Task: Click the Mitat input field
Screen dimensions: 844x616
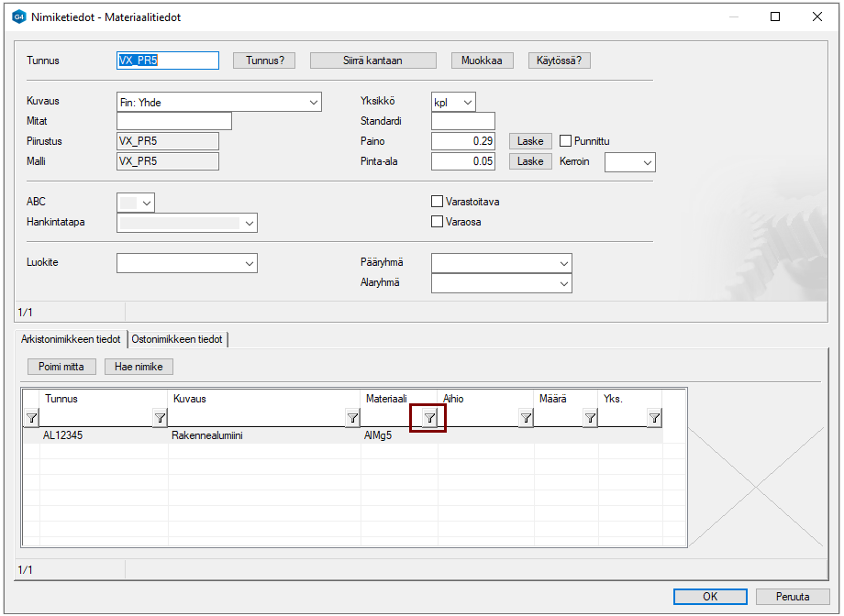Action: pos(174,121)
